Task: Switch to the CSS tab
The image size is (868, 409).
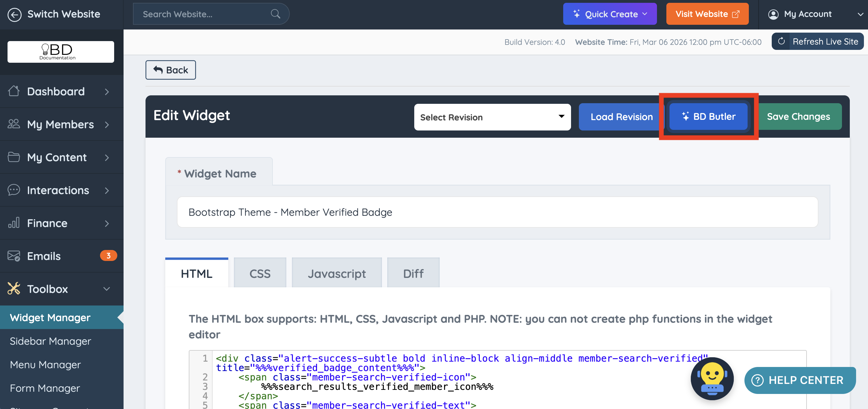Action: (259, 273)
